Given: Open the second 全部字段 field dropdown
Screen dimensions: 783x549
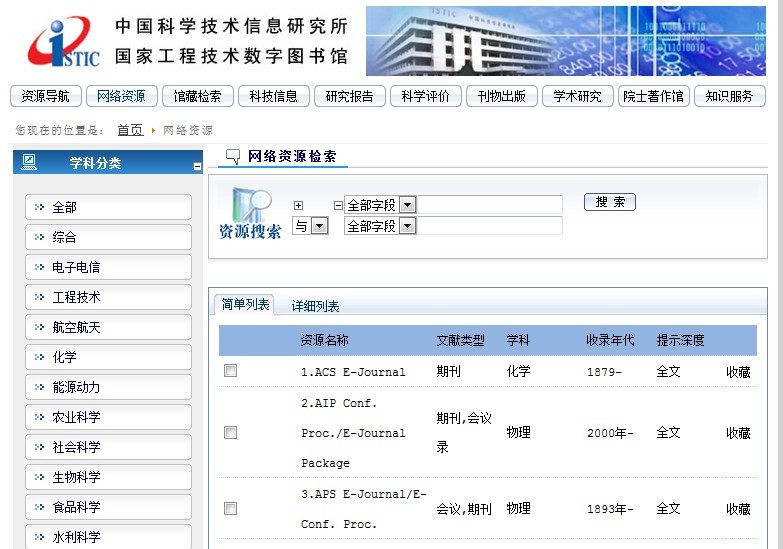Looking at the screenshot, I should point(408,226).
